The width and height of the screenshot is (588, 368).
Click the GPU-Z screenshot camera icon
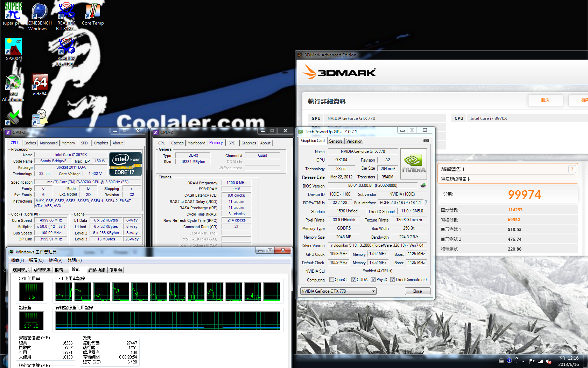point(426,141)
